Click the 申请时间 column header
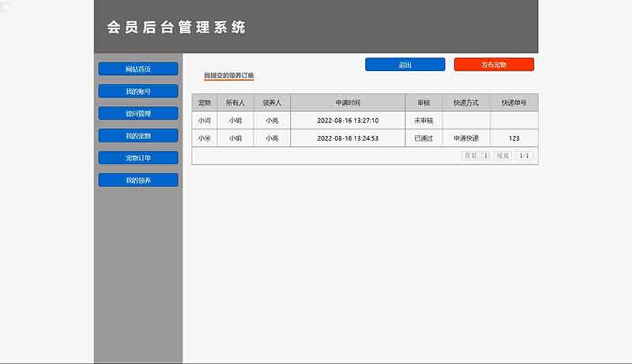This screenshot has height=364, width=632. tap(348, 103)
